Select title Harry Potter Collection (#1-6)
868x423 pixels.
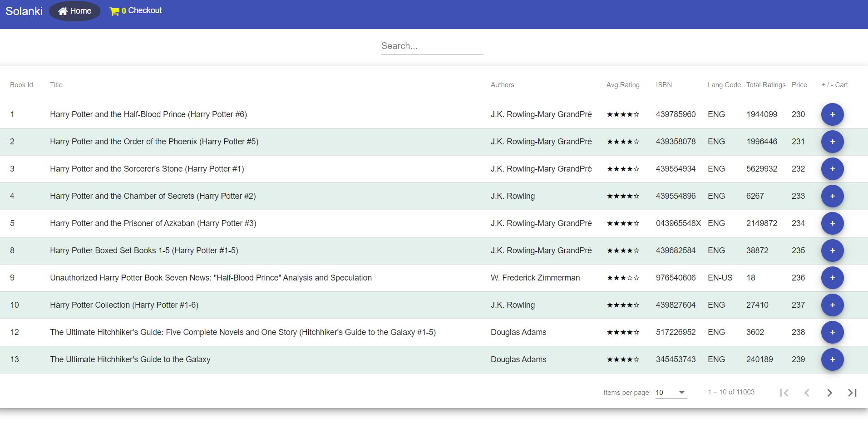(x=124, y=305)
